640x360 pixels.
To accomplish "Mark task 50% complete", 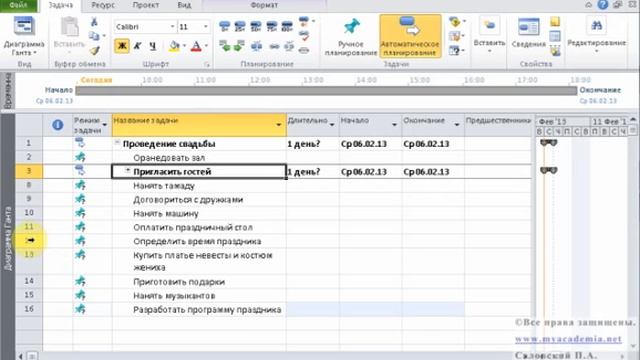I will [x=256, y=27].
